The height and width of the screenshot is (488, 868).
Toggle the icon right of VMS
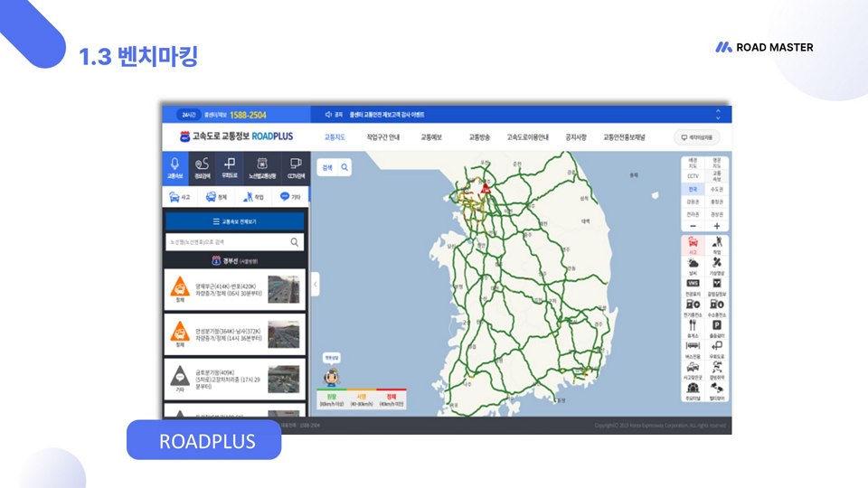716,286
